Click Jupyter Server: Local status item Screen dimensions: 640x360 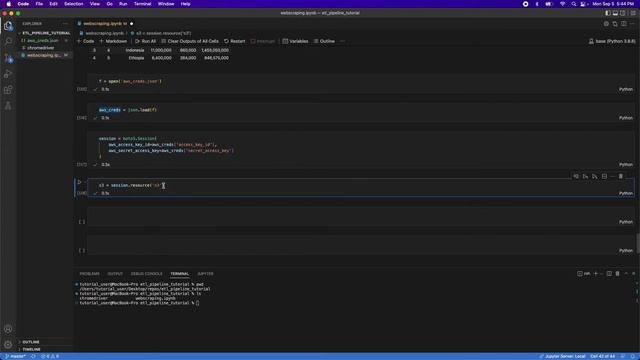pos(562,356)
